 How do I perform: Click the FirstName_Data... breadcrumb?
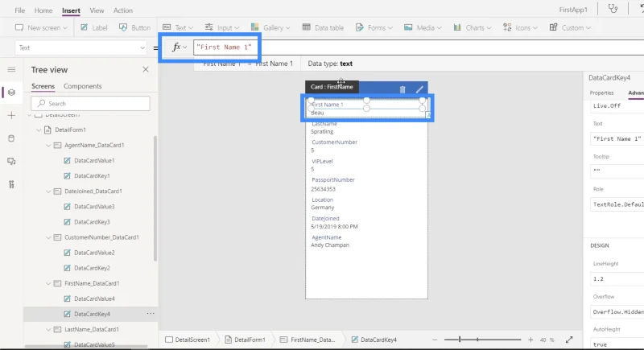tap(308, 340)
